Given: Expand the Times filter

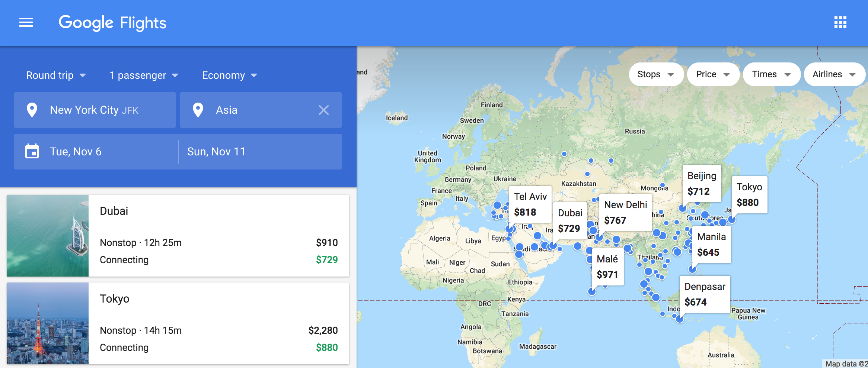Looking at the screenshot, I should click(771, 74).
